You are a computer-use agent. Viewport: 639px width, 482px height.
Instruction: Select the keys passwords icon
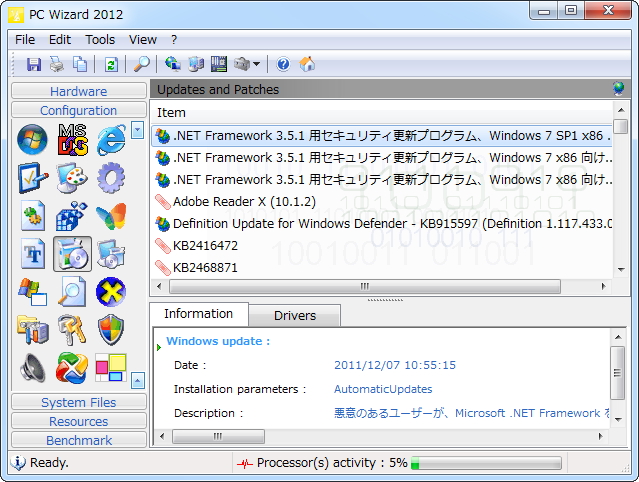pos(72,330)
